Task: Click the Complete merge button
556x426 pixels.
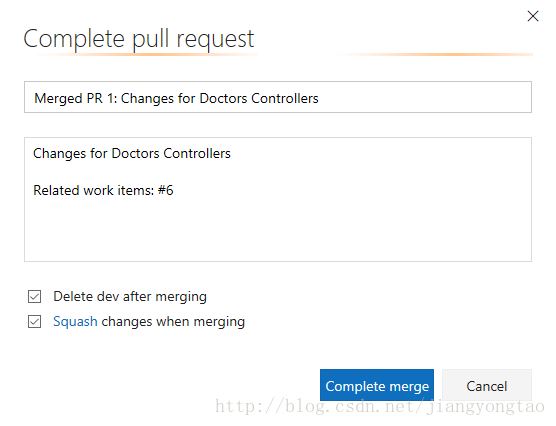Action: tap(377, 385)
